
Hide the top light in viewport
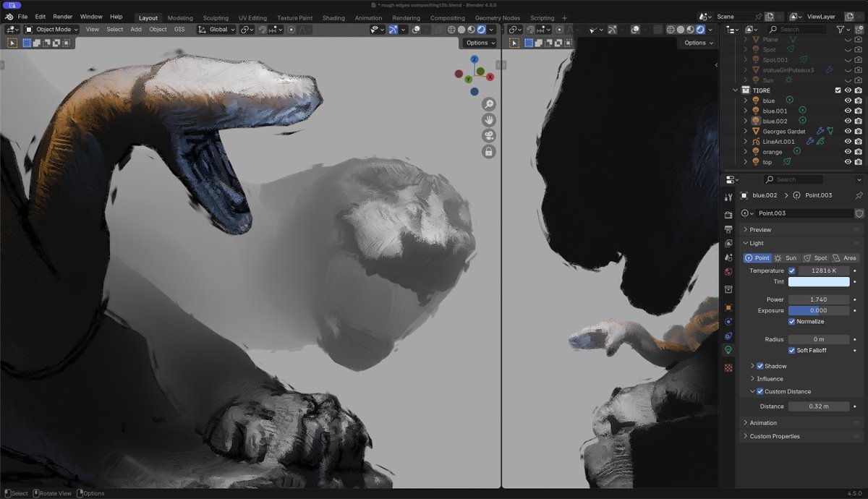pos(848,162)
